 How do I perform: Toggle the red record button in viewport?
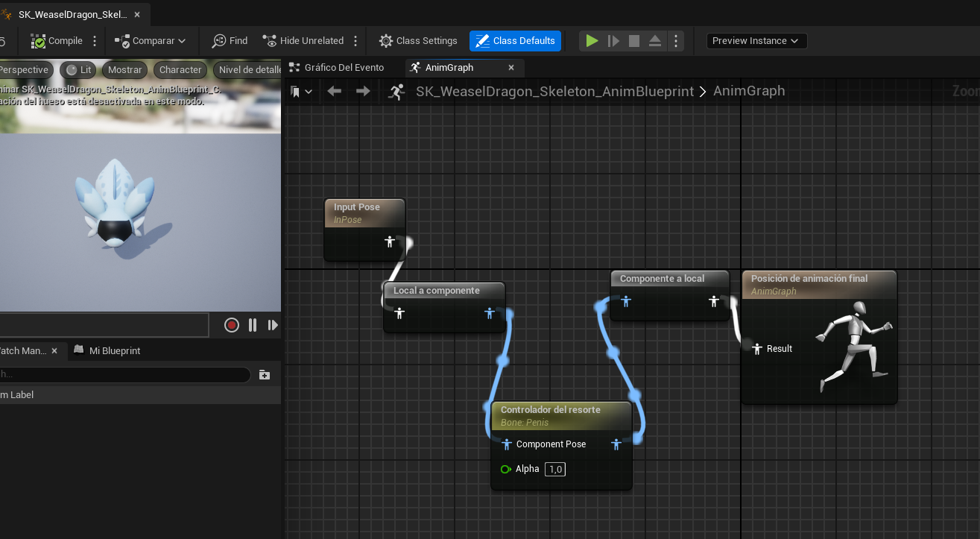[x=232, y=325]
